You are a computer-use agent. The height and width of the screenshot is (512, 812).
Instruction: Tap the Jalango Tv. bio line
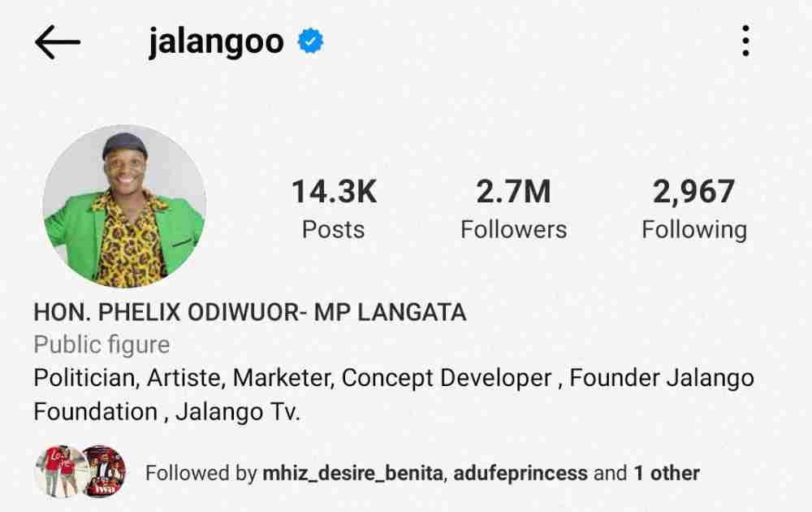click(238, 412)
